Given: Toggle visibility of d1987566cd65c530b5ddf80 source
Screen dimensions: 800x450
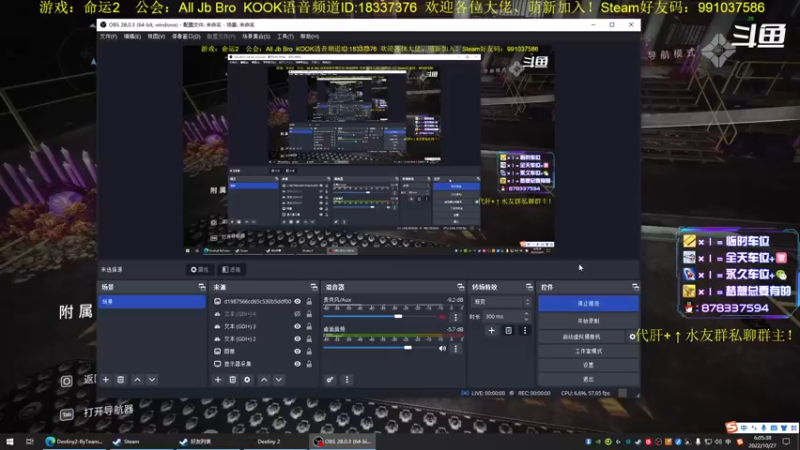Looking at the screenshot, I should (x=297, y=302).
